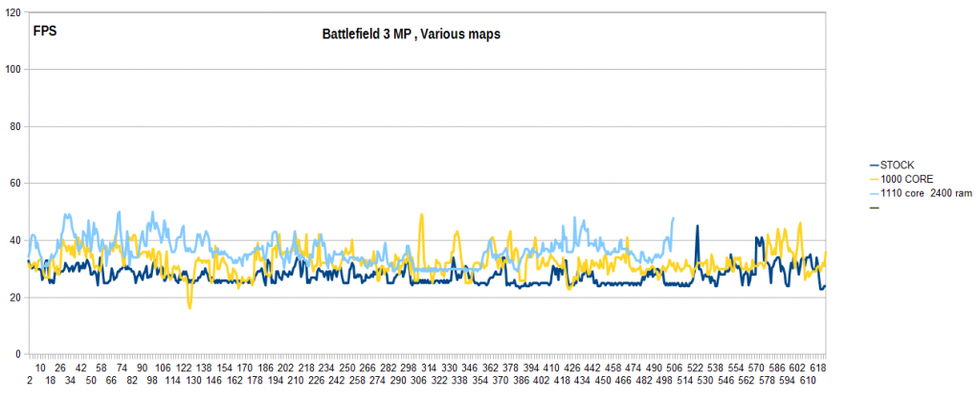This screenshot has height=400, width=980.
Task: Select the "FPS" axis label
Action: coord(45,31)
